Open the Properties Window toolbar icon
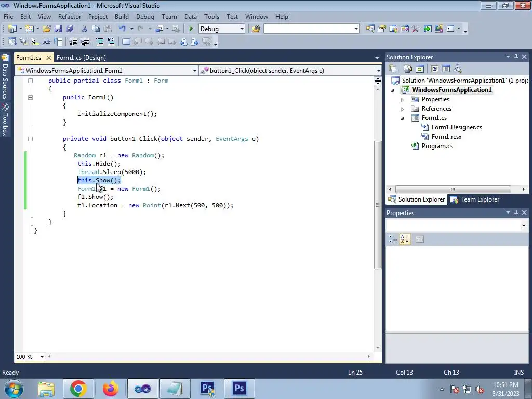 click(x=382, y=29)
